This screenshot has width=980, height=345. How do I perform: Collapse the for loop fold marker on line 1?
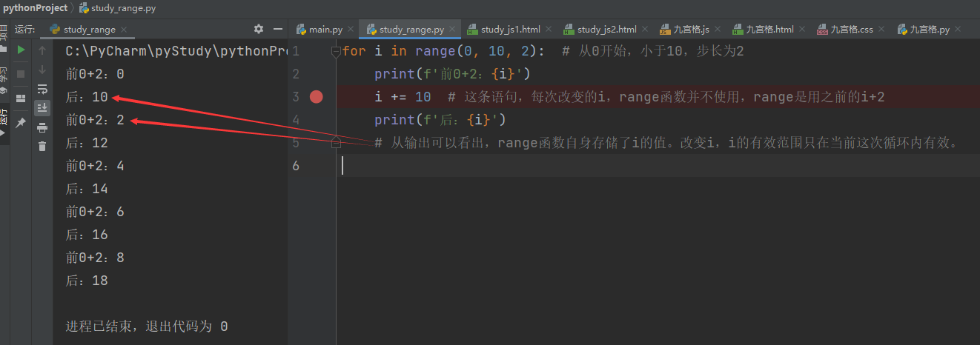[x=335, y=52]
